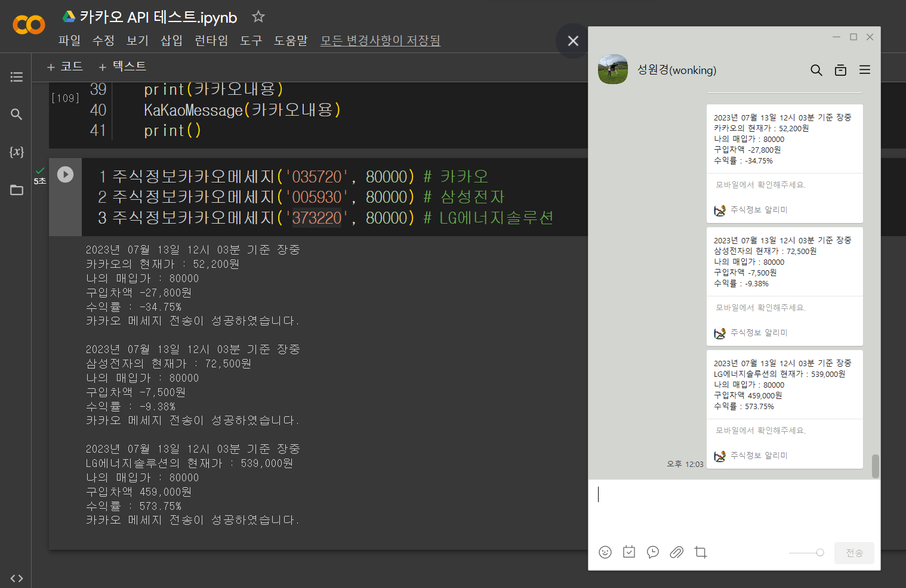Image resolution: width=906 pixels, height=588 pixels.
Task: Close the overlay with the round X button
Action: click(573, 41)
